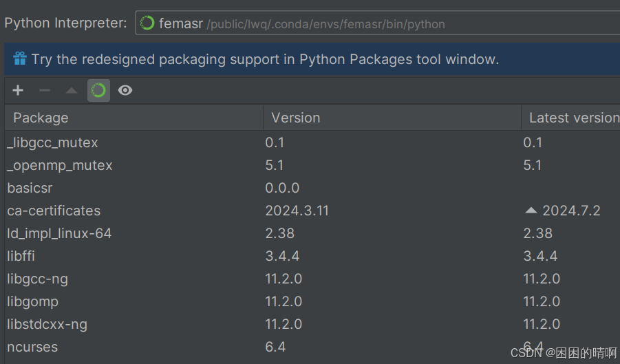Viewport: 620px width, 364px height.
Task: Click the plus icon to install package
Action: (x=18, y=90)
